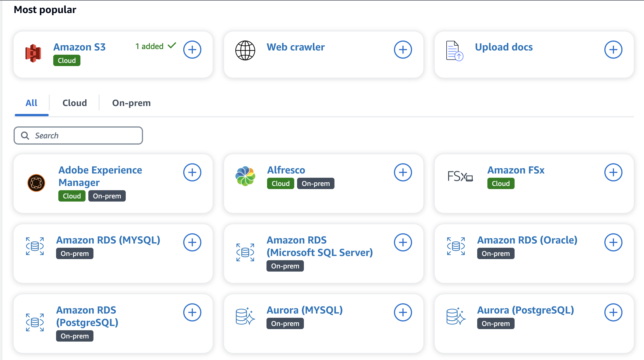Switch to the On-prem tab

click(x=131, y=103)
